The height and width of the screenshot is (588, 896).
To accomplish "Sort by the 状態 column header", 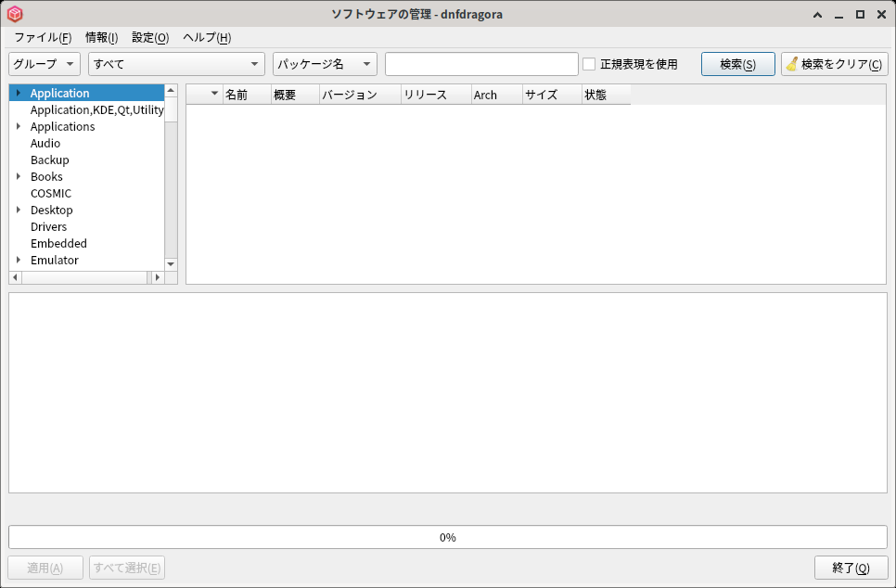I will point(607,95).
